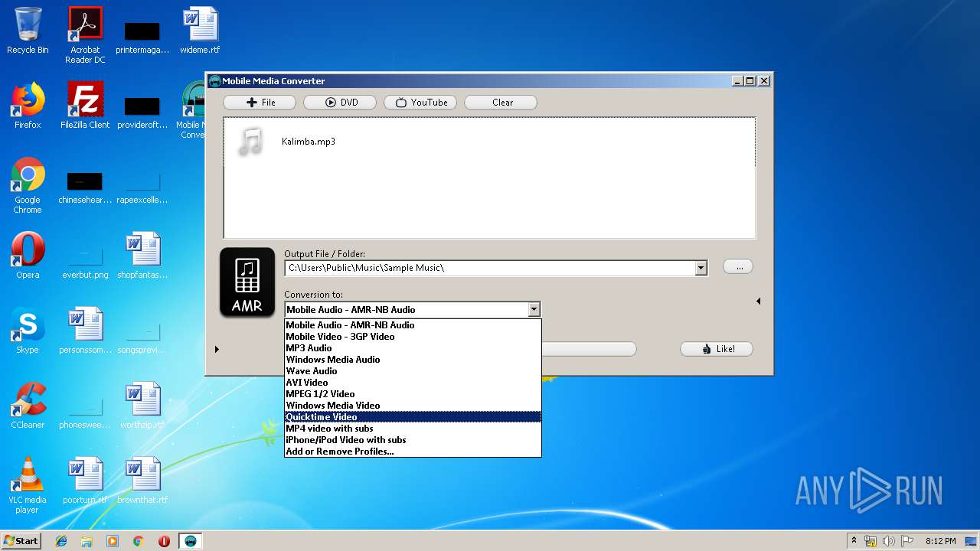
Task: Click the Like! thumbs-up button
Action: [x=717, y=349]
